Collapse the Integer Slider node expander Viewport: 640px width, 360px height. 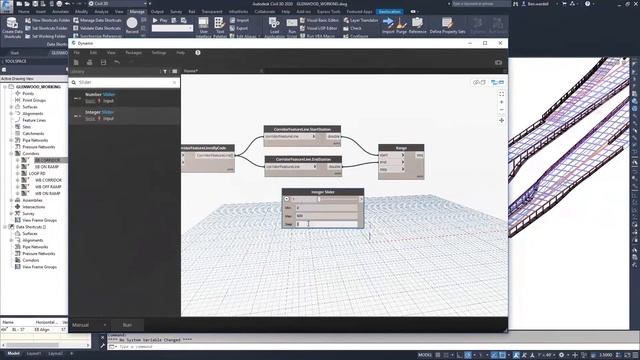[x=287, y=199]
